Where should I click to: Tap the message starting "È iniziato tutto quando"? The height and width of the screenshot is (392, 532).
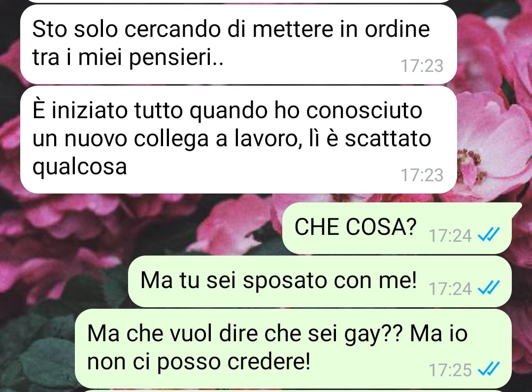pos(238,139)
